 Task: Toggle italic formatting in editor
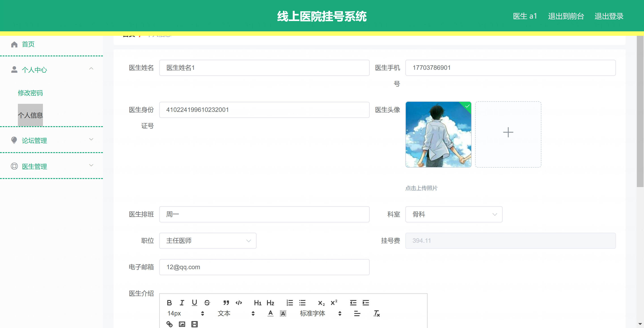pyautogui.click(x=182, y=303)
